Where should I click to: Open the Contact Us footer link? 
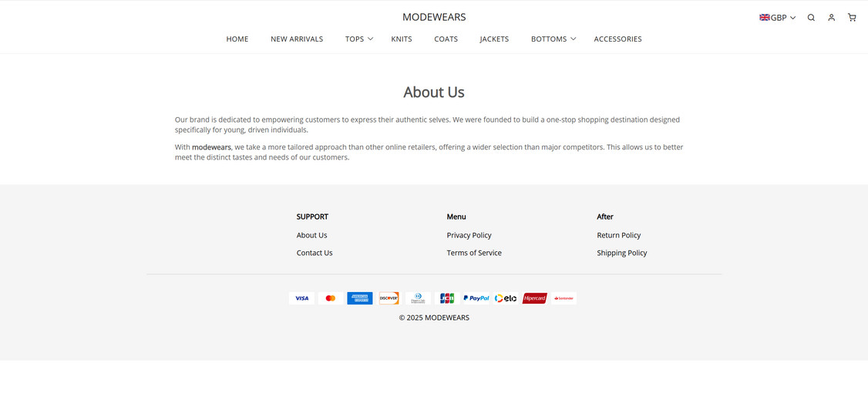point(315,253)
